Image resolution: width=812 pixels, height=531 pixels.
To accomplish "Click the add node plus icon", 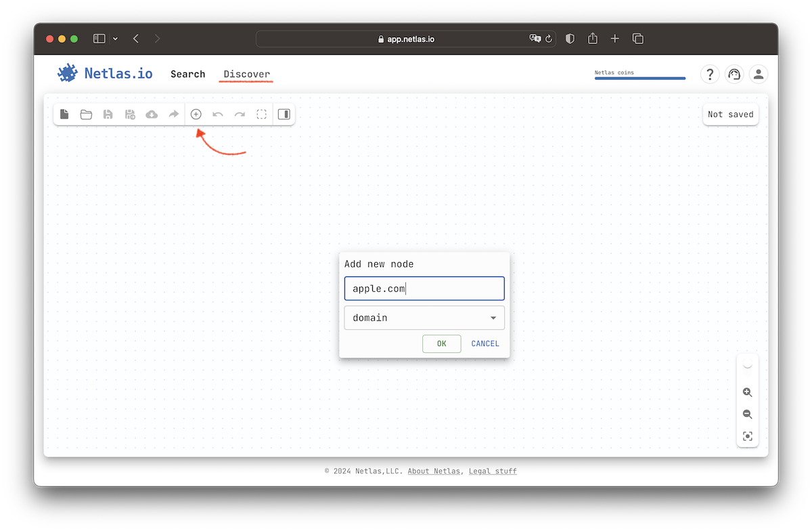I will tap(196, 114).
